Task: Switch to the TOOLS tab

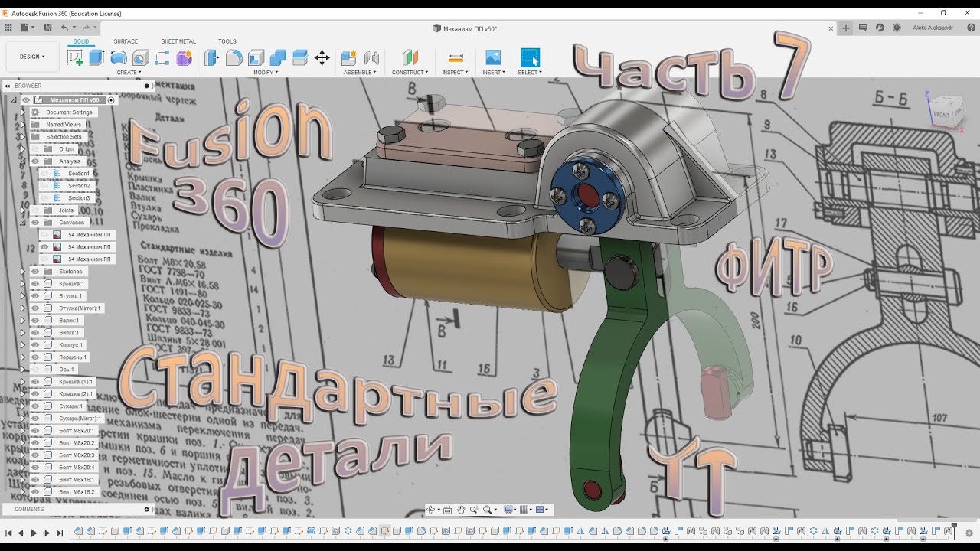Action: pyautogui.click(x=227, y=41)
